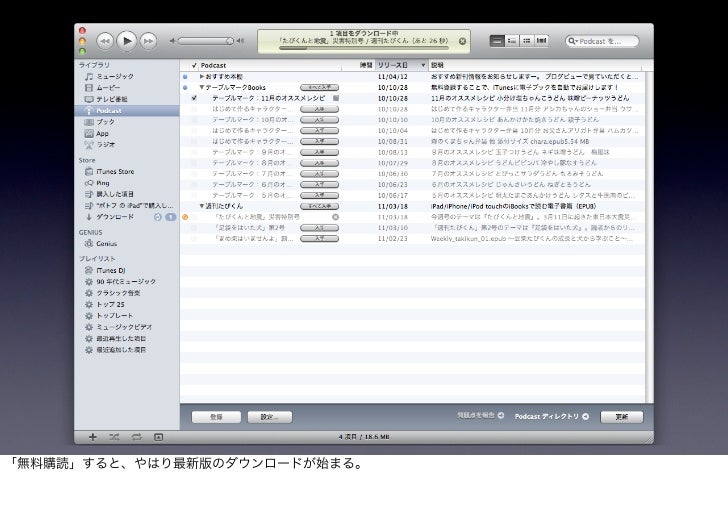Open ムービー library in sidebar
Image resolution: width=728 pixels, height=517 pixels.
[x=103, y=88]
